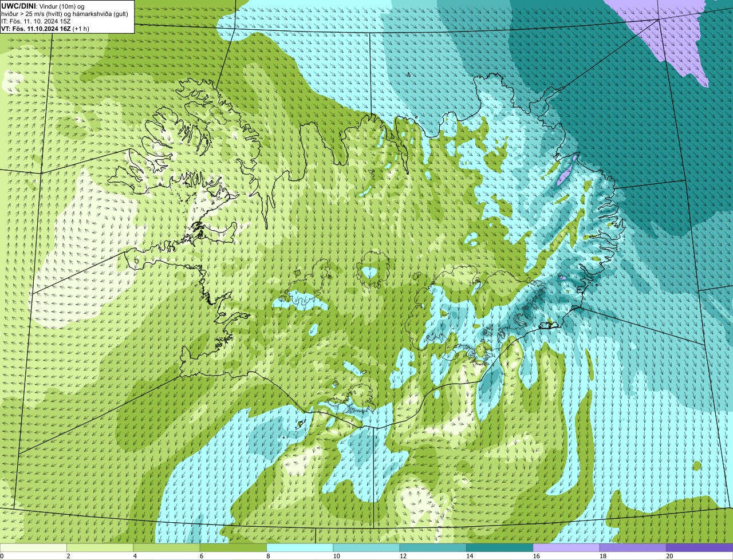Pick the above-20 m/s dark purple swatch
This screenshot has width=733, height=560.
tap(699, 548)
